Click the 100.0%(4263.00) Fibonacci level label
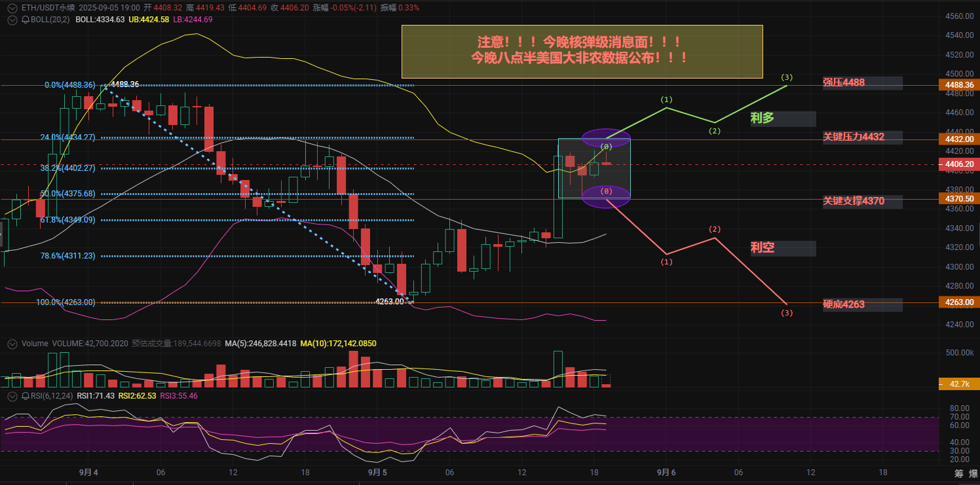The image size is (980, 485). coord(66,302)
